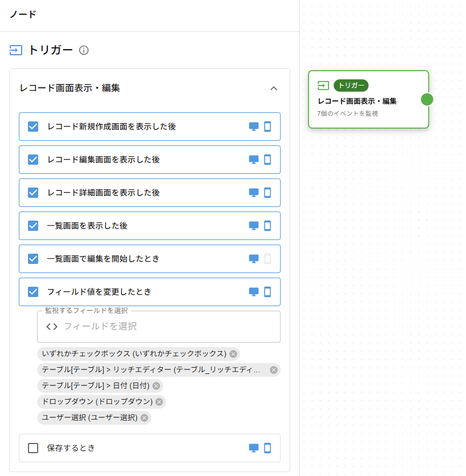Click desktop icon on フィールド値を変更したとき row

[x=253, y=292]
